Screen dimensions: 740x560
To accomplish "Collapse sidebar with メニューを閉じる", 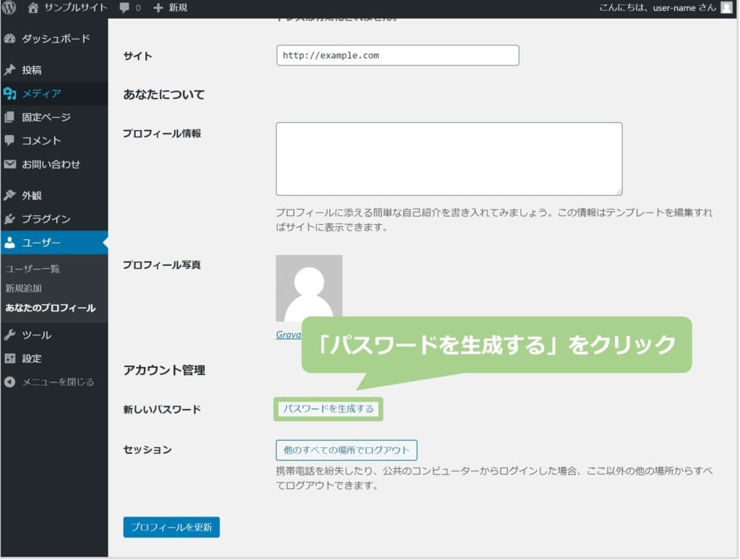I will click(x=57, y=382).
